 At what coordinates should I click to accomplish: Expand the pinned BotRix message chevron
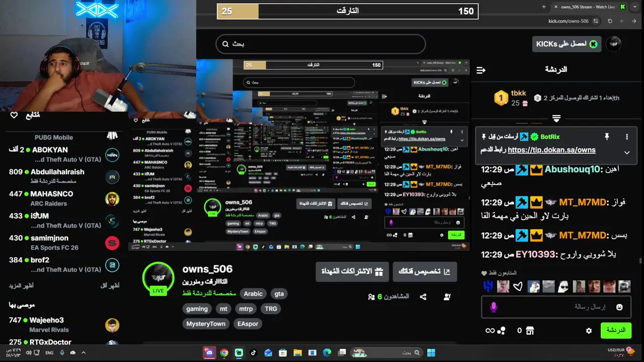click(627, 152)
